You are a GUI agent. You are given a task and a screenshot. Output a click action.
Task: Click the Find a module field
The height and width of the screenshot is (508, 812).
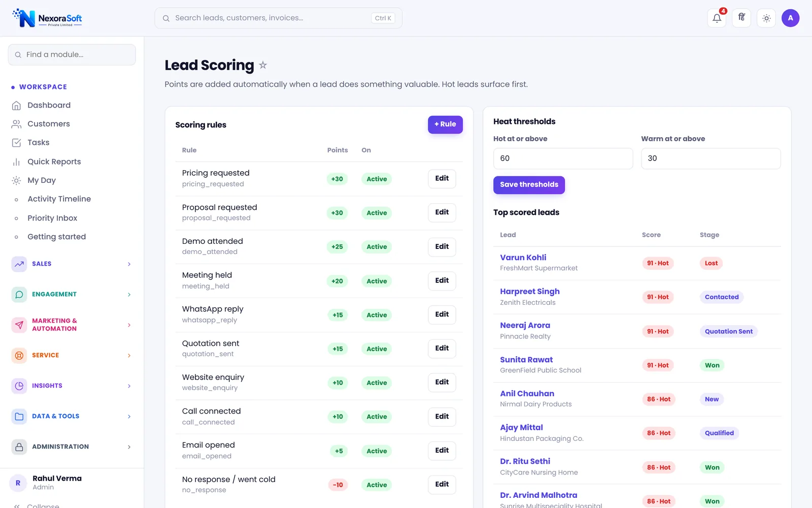pos(72,55)
